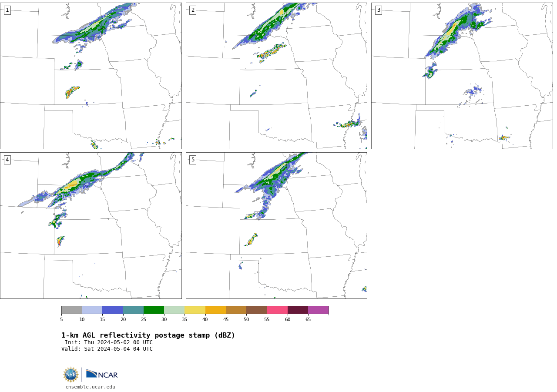Image resolution: width=557 pixels, height=392 pixels.
Task: Click the tan 45-50 dBZ swatch
Action: pos(236,310)
